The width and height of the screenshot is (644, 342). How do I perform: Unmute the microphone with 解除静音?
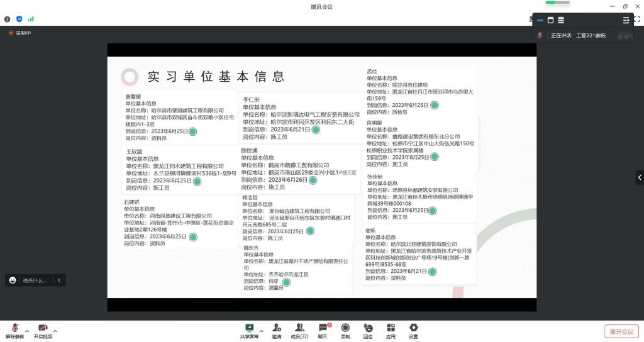[14, 331]
